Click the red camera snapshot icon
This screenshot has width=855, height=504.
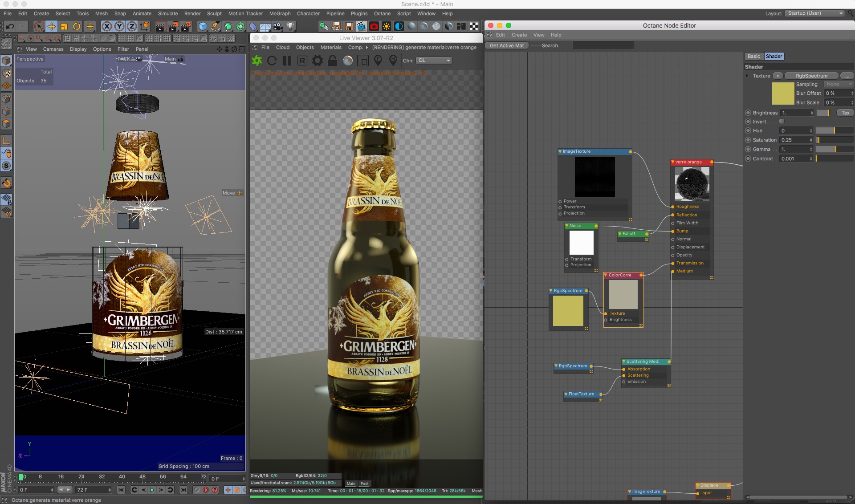point(374,26)
